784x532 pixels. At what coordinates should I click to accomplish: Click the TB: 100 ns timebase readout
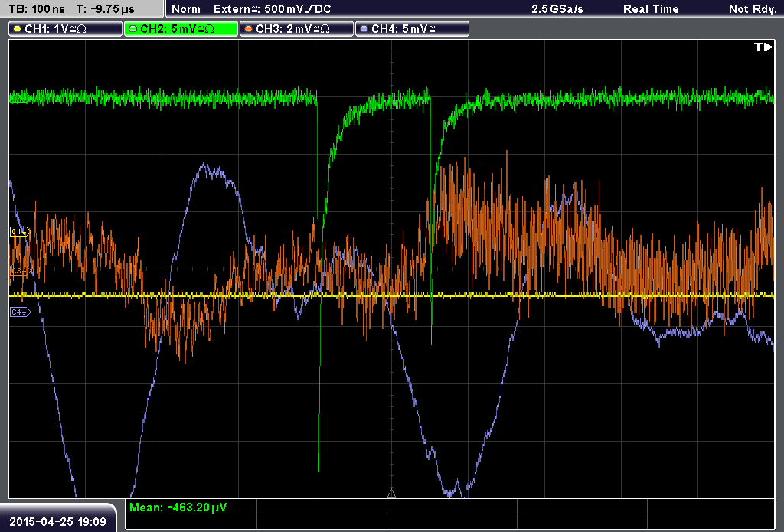[37, 9]
